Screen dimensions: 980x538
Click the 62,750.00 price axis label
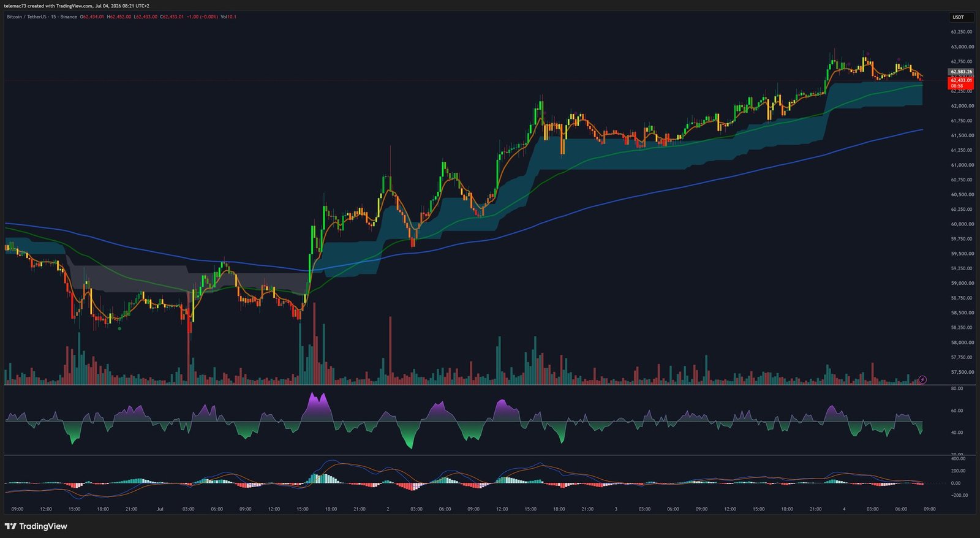coord(962,61)
